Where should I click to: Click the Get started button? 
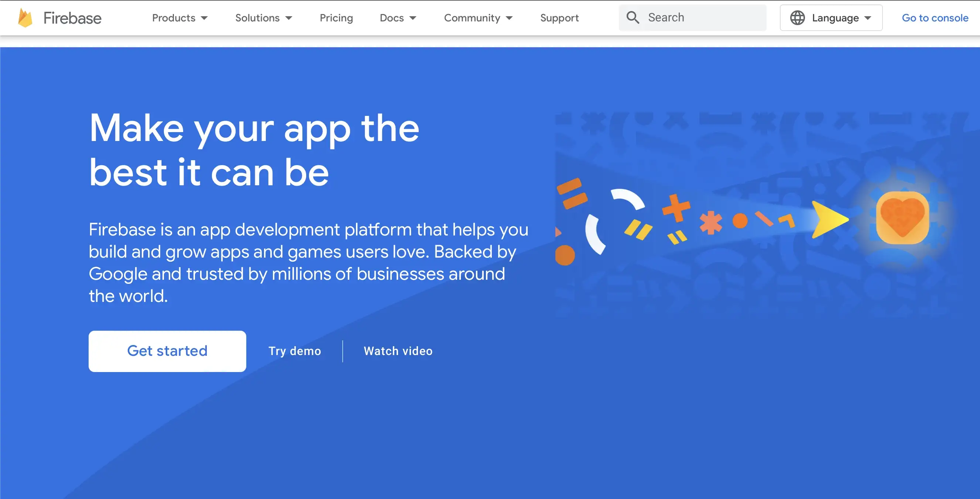(167, 351)
